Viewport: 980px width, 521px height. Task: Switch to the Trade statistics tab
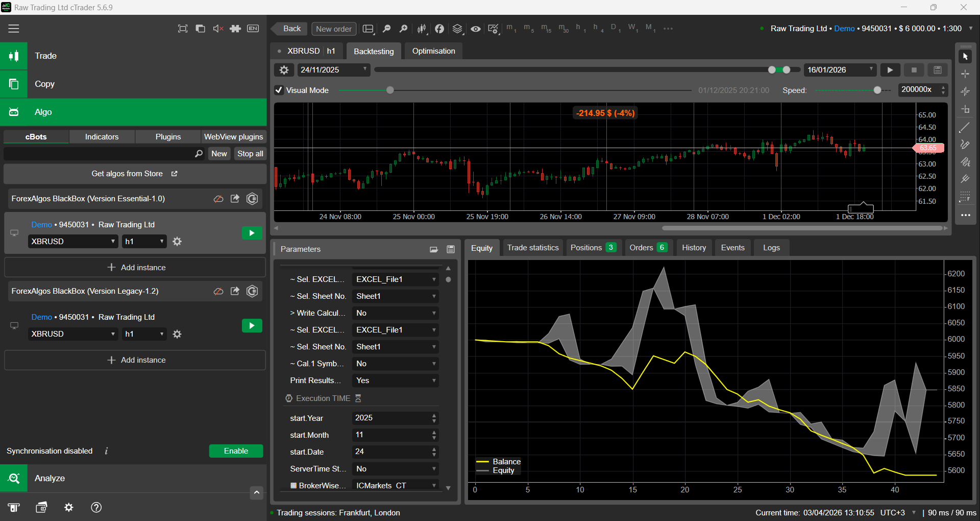click(x=532, y=248)
